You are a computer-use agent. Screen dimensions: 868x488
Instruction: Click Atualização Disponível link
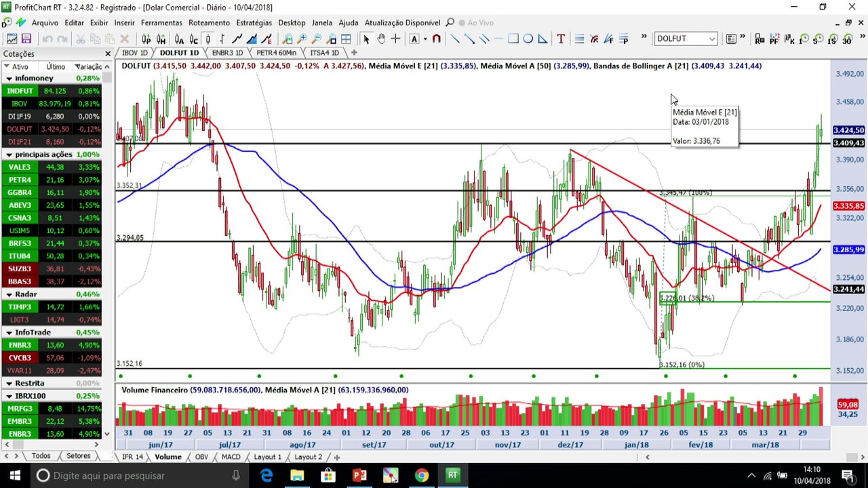402,22
